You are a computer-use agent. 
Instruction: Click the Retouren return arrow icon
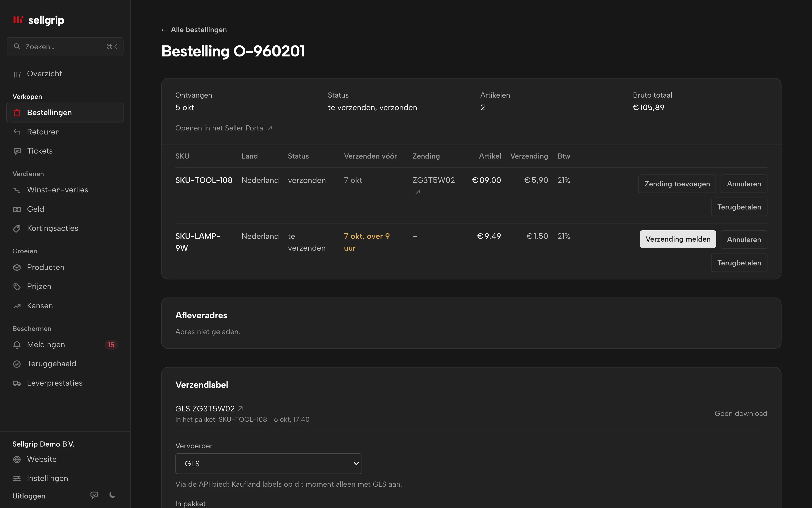coord(17,132)
